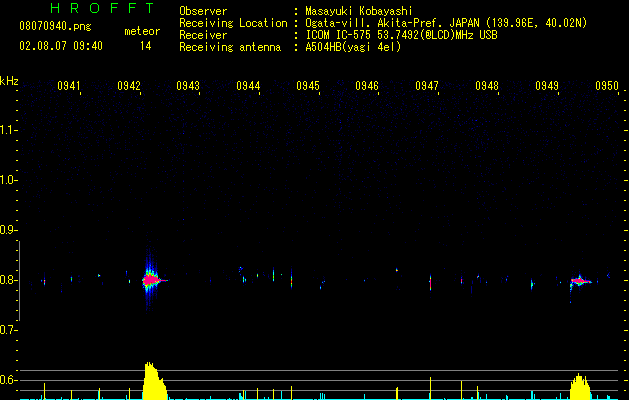Click the 0947 time axis label
629x400 pixels.
pos(427,85)
